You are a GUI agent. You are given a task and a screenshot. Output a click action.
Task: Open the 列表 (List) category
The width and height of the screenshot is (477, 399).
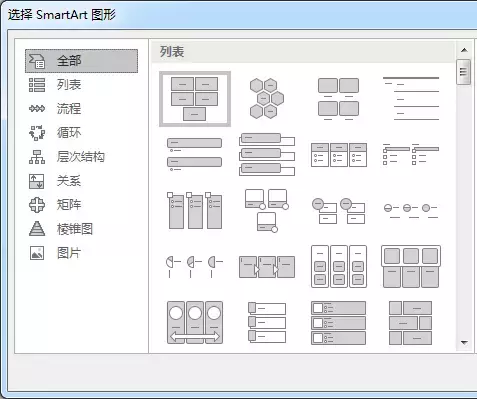[x=69, y=85]
